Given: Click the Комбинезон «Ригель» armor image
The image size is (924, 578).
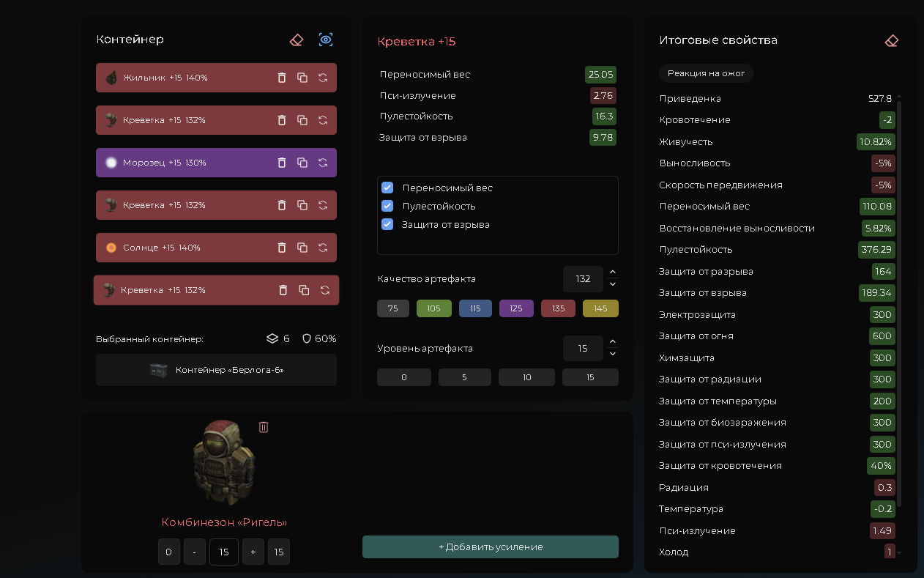Looking at the screenshot, I should pos(223,464).
